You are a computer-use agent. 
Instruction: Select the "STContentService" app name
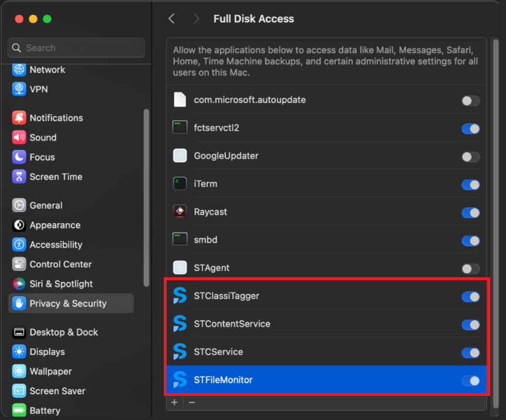(x=232, y=324)
